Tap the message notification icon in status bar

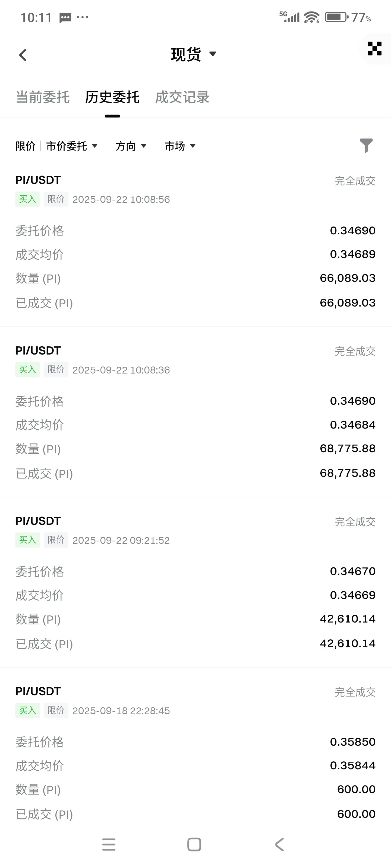65,18
